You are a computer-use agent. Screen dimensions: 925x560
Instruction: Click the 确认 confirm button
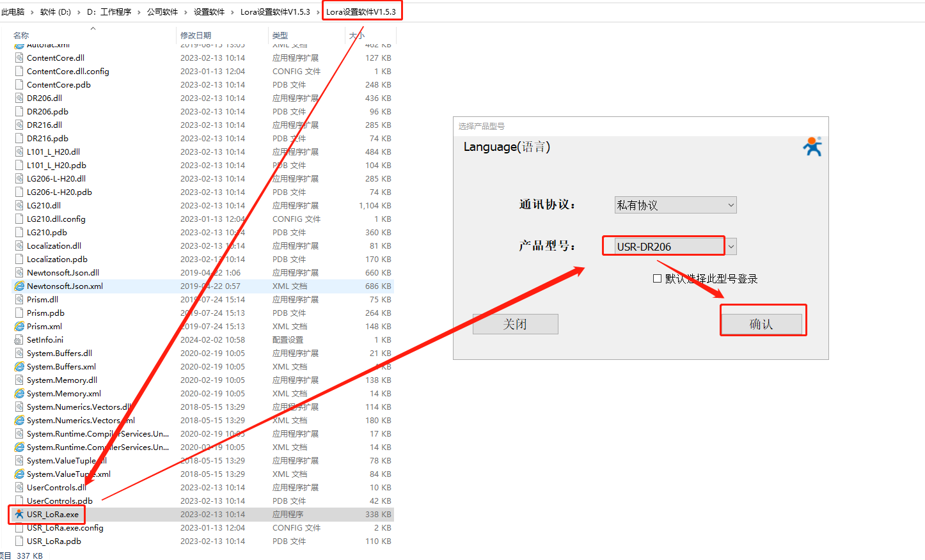pyautogui.click(x=761, y=324)
